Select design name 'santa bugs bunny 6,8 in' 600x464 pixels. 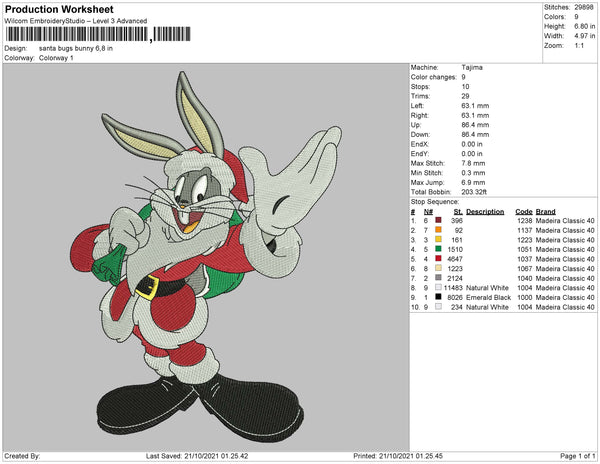point(76,49)
